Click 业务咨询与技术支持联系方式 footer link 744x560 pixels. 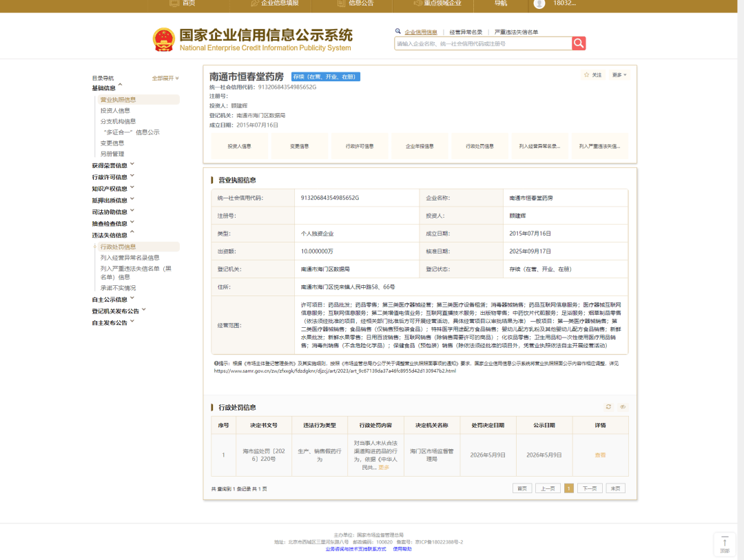tap(356, 549)
